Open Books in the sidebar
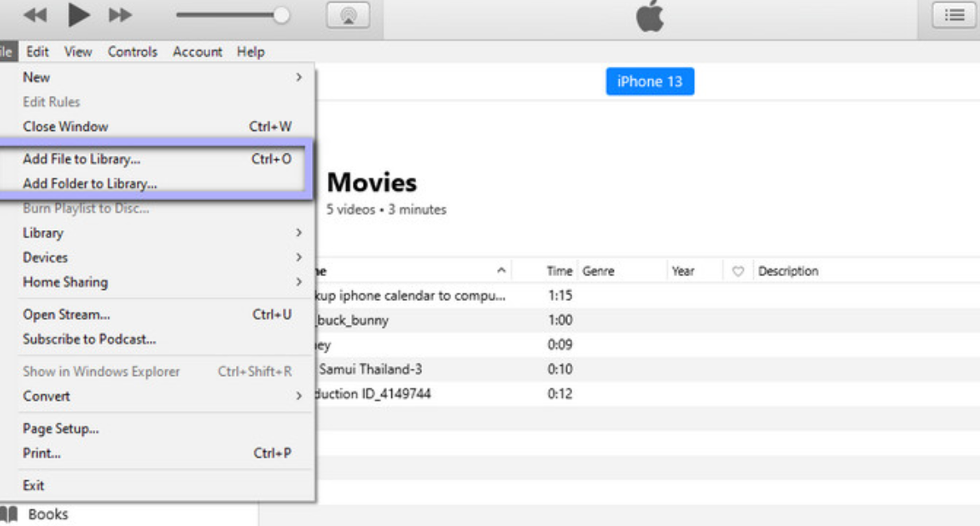This screenshot has height=526, width=980. pos(48,514)
